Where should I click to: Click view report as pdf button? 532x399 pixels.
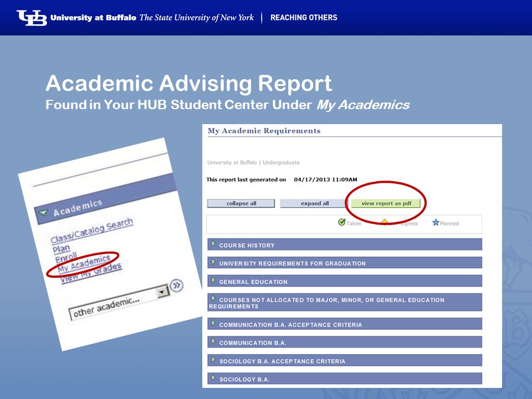386,203
